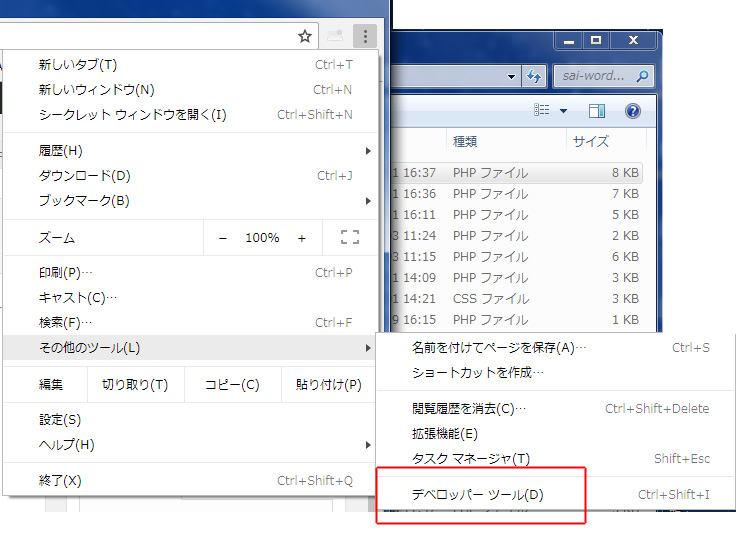The width and height of the screenshot is (736, 533).
Task: Zoom in with the plus button
Action: point(302,238)
